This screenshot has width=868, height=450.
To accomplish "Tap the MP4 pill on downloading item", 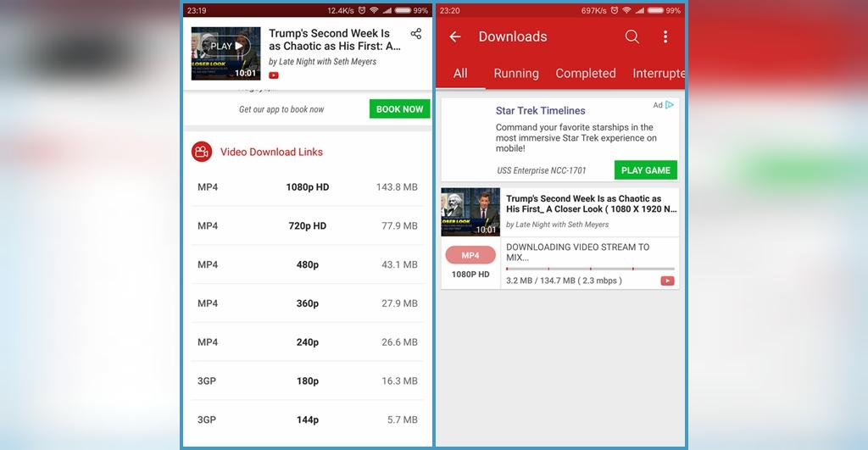I will 470,255.
